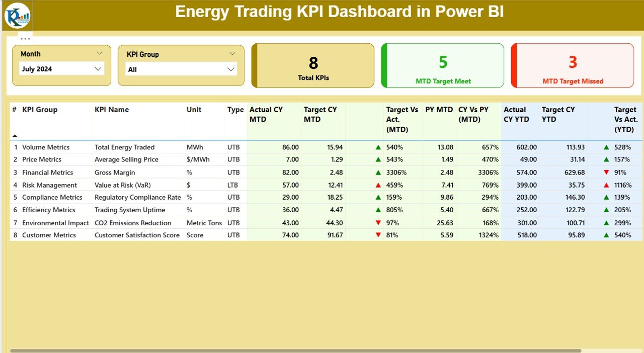Click green MTD up arrow for Total Energy Traded
Screen dimensions: 644x353
coord(378,147)
